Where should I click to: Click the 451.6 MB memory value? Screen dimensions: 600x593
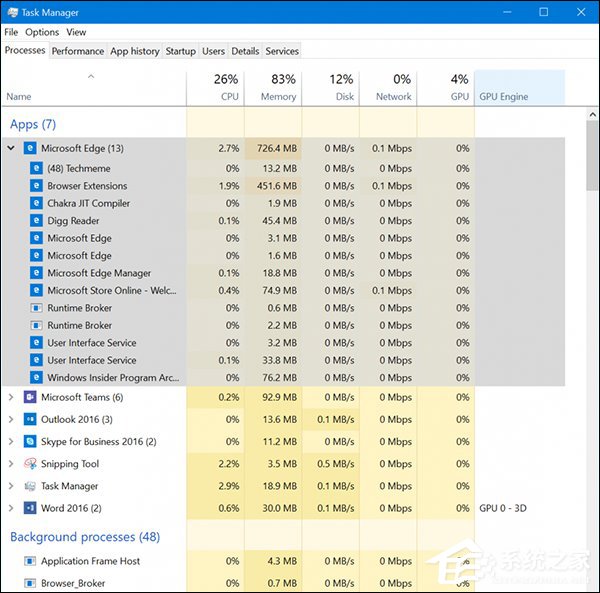click(x=277, y=186)
